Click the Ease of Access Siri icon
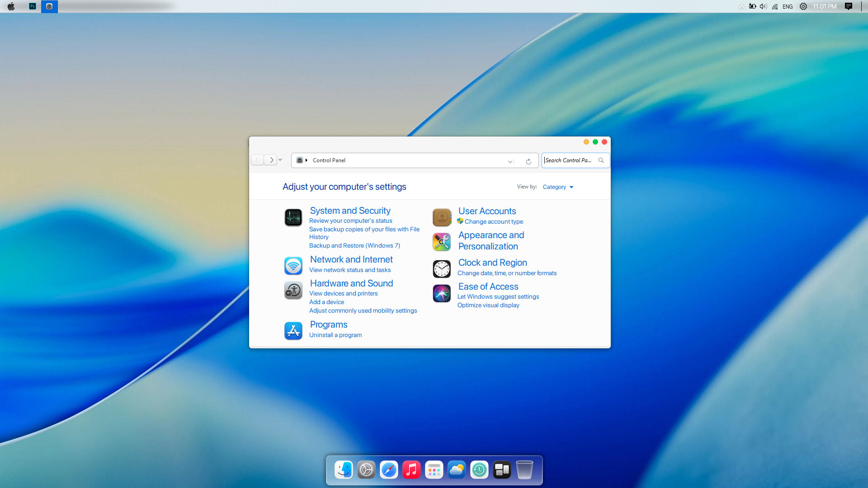868x488 pixels. [442, 293]
